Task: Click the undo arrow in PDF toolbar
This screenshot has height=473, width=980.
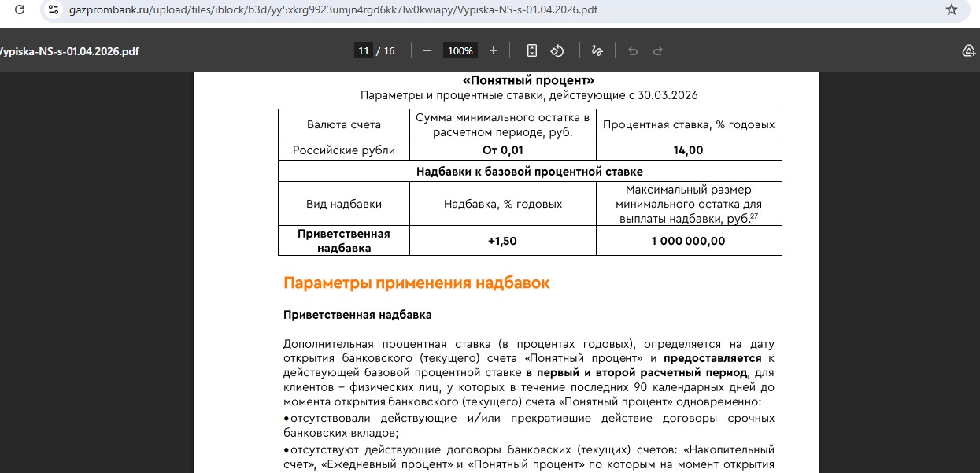Action: coord(632,50)
